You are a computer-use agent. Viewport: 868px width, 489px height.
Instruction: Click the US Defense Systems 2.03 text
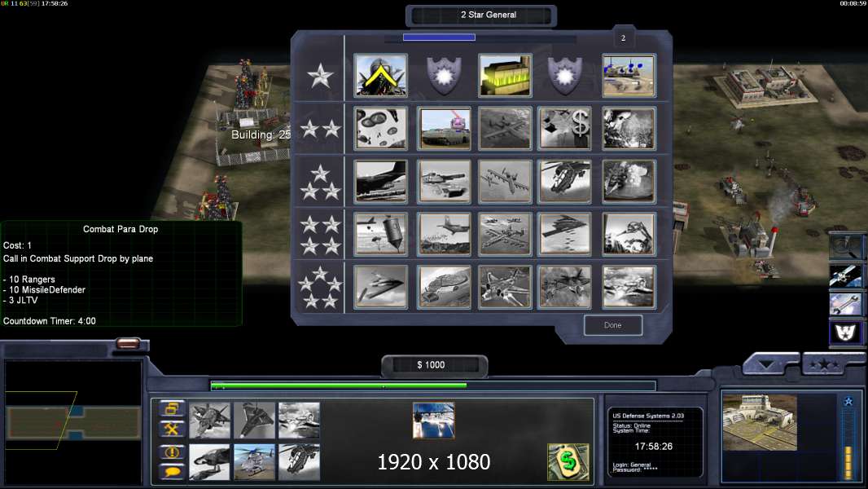[647, 416]
